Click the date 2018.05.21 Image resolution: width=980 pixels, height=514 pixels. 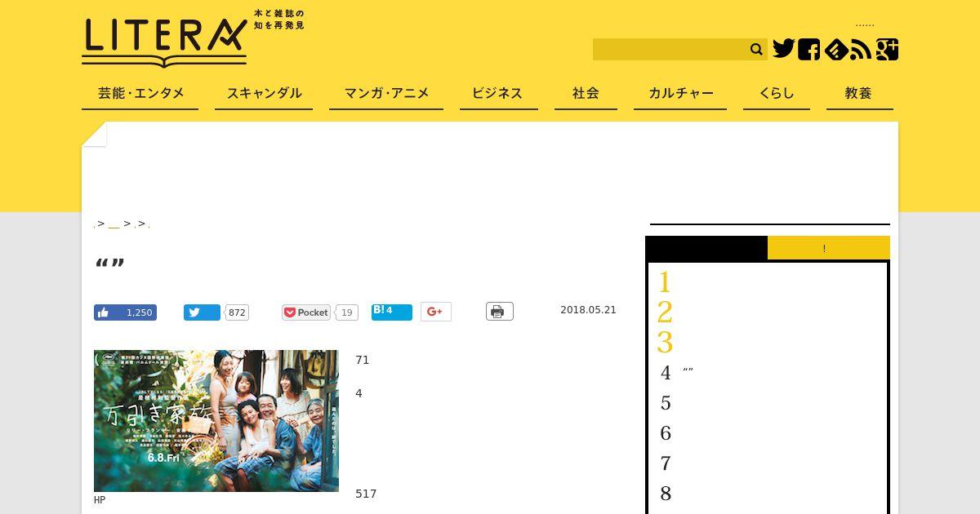(588, 310)
